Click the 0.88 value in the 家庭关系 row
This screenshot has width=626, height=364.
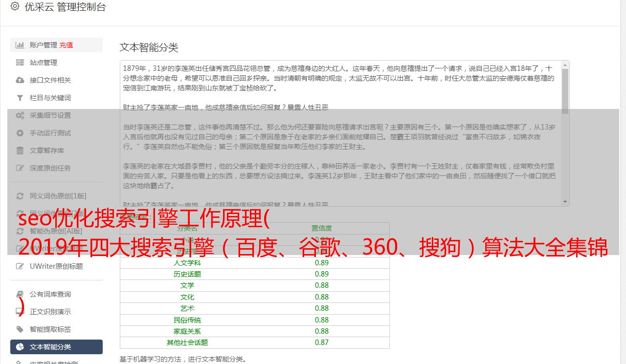[x=322, y=331]
